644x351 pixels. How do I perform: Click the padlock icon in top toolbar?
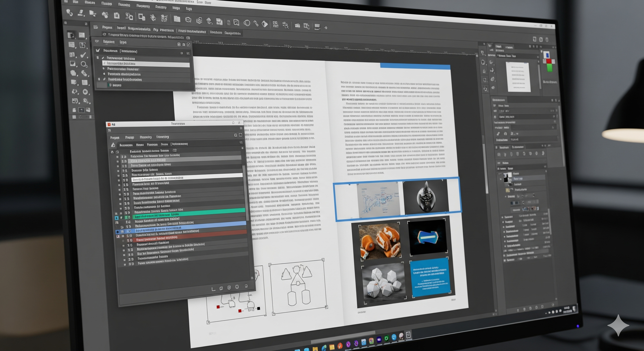pyautogui.click(x=228, y=23)
